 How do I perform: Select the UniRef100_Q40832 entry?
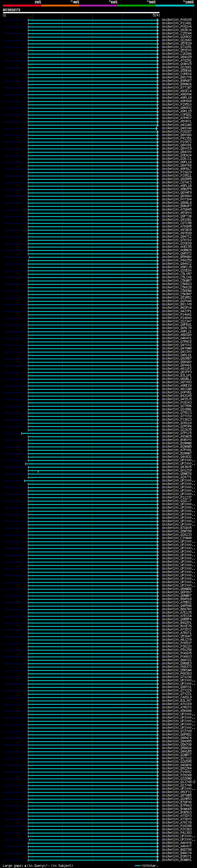(177, 457)
